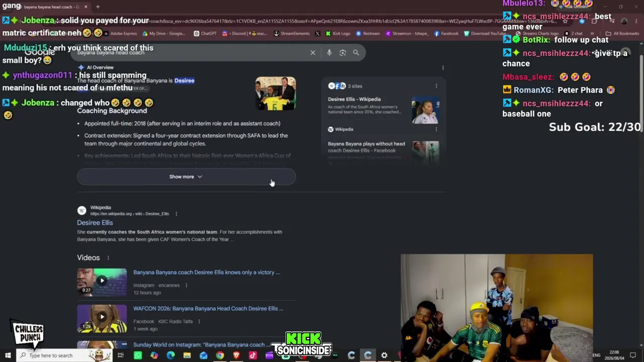Viewport: 644px width, 362px height.
Task: Launch WhatsApp from the taskbar
Action: pyautogui.click(x=137, y=355)
